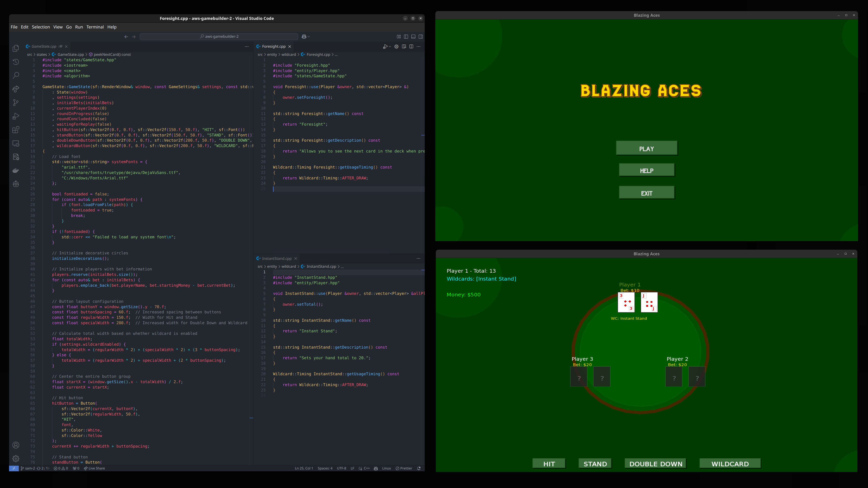Open the remote connection indicator in the status bar

[14, 468]
